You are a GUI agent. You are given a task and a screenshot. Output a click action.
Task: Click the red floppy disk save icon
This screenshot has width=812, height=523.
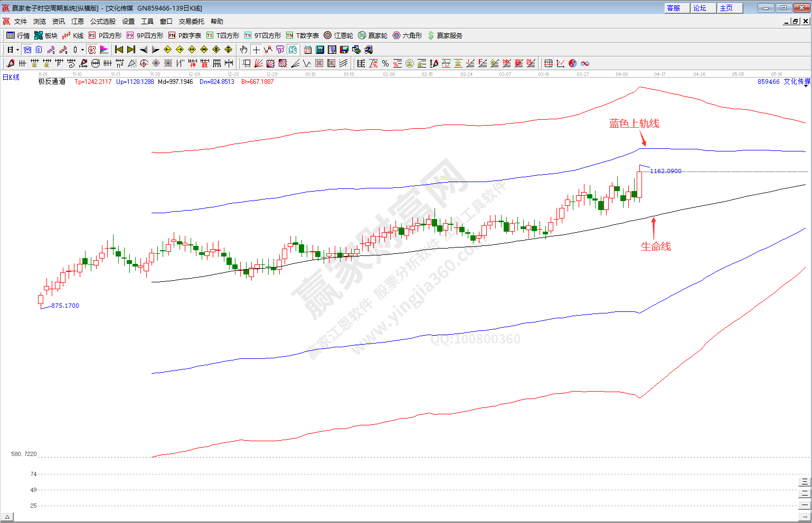click(344, 50)
